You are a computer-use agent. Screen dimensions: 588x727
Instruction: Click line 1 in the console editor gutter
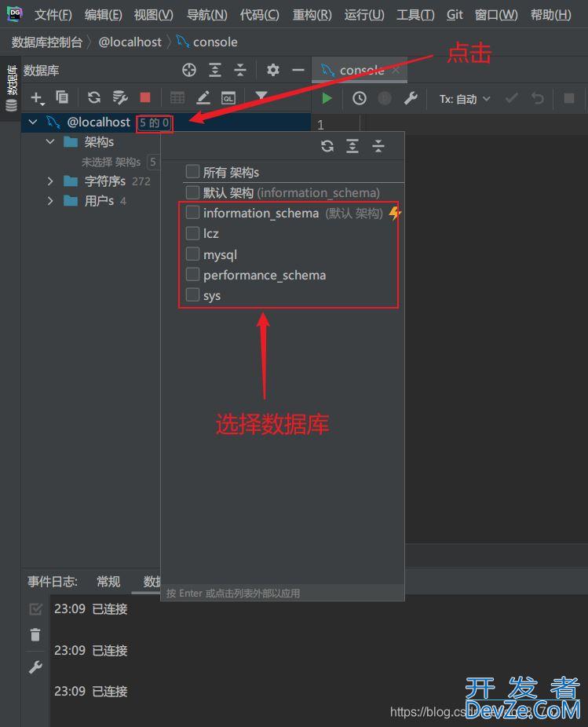coord(320,125)
